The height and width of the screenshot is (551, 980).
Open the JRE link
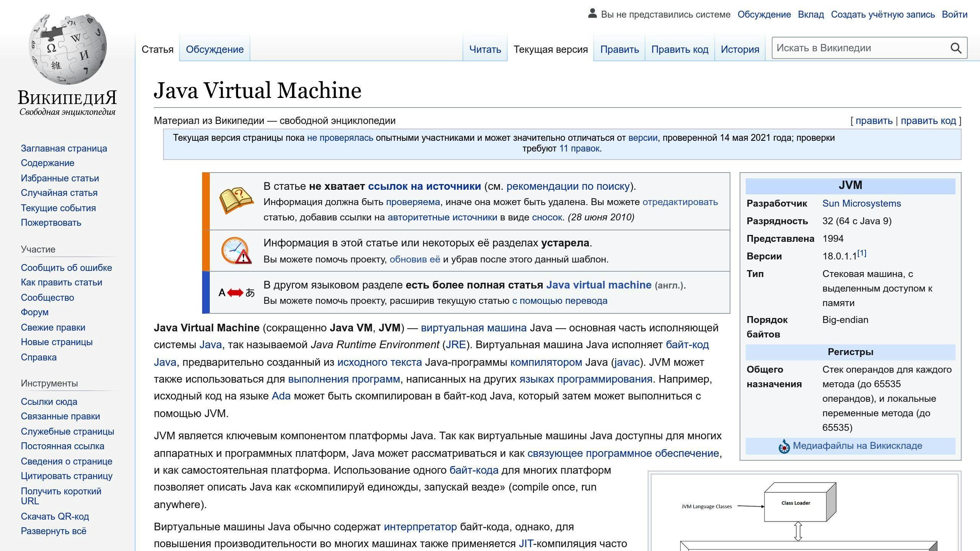coord(456,345)
